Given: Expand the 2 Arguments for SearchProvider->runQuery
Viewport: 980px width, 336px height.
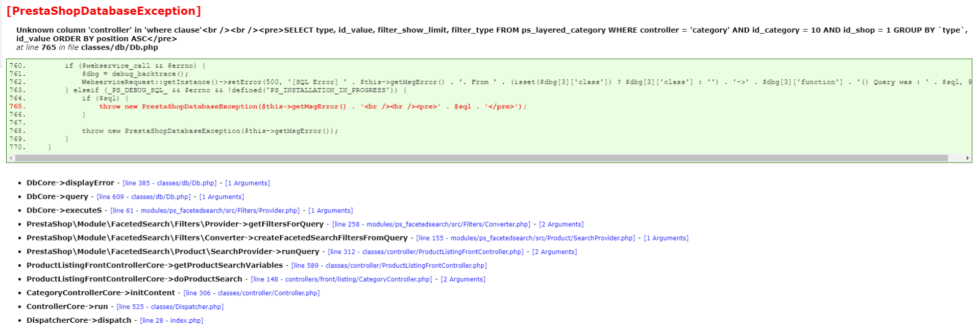Looking at the screenshot, I should 555,252.
